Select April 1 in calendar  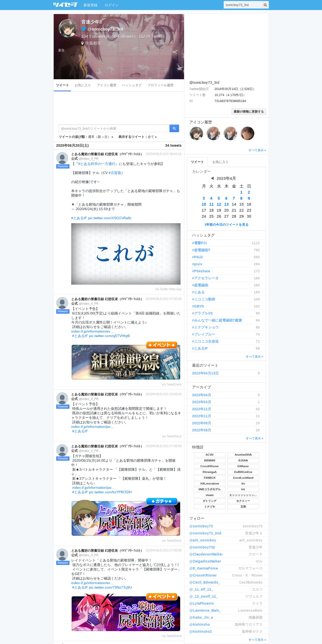point(241,192)
